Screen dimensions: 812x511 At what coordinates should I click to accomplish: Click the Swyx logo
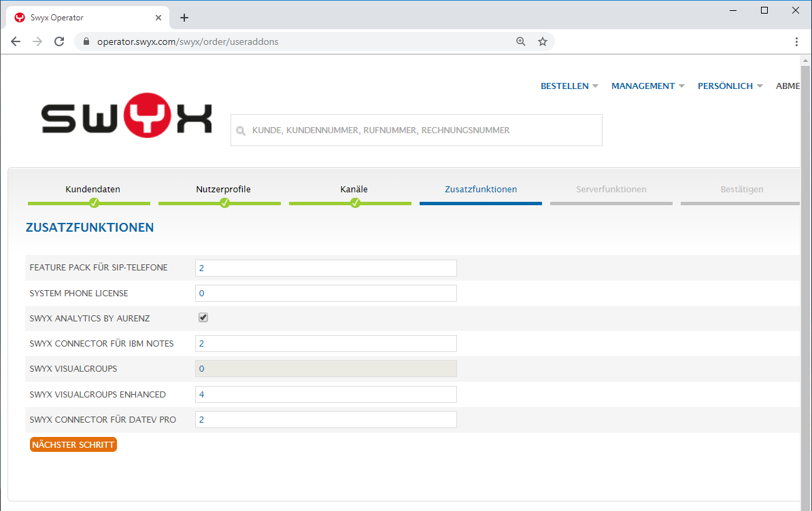click(x=126, y=118)
